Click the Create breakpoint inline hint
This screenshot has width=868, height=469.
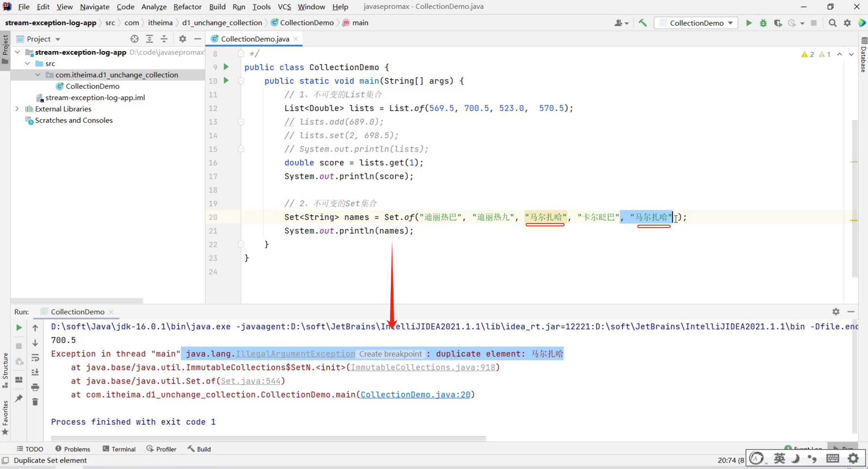tap(390, 354)
